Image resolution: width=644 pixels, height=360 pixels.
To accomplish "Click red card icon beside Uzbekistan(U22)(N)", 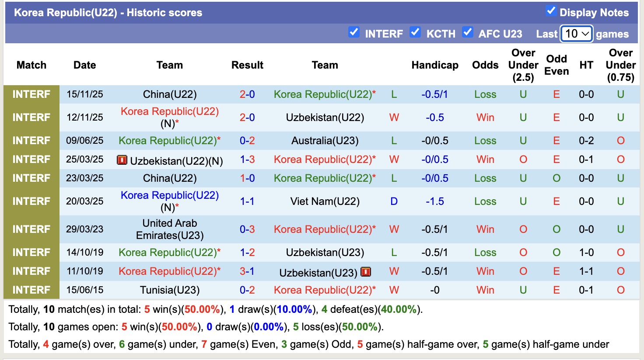I will (x=122, y=160).
